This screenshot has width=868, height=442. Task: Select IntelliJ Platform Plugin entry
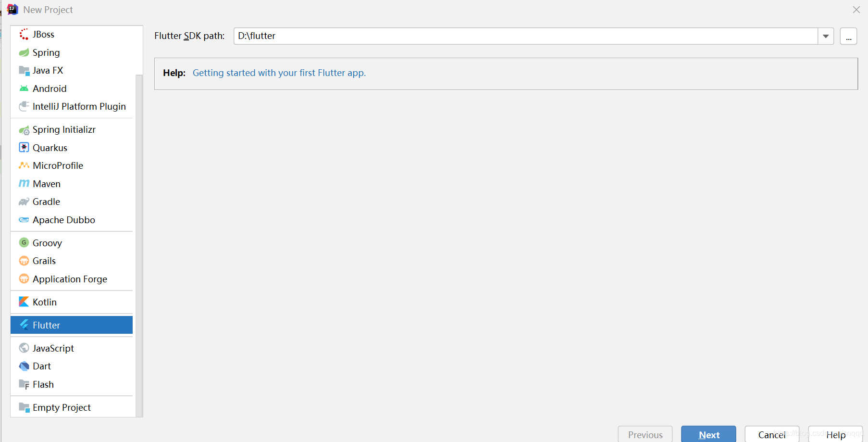(x=72, y=106)
